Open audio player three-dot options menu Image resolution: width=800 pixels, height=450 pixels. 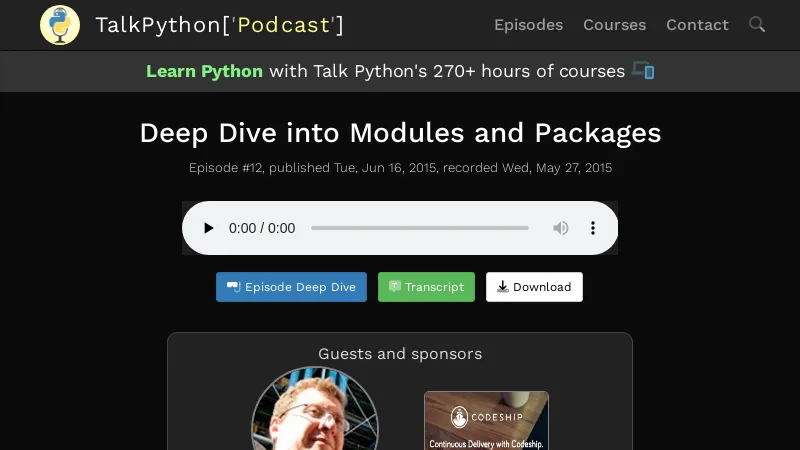point(592,228)
